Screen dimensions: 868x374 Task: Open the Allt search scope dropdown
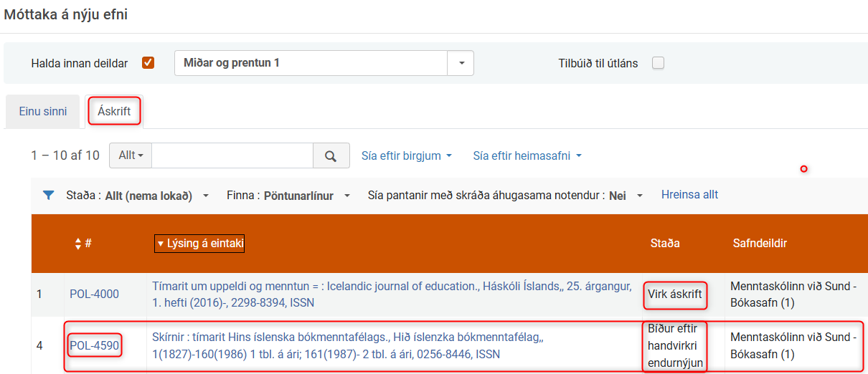(131, 155)
